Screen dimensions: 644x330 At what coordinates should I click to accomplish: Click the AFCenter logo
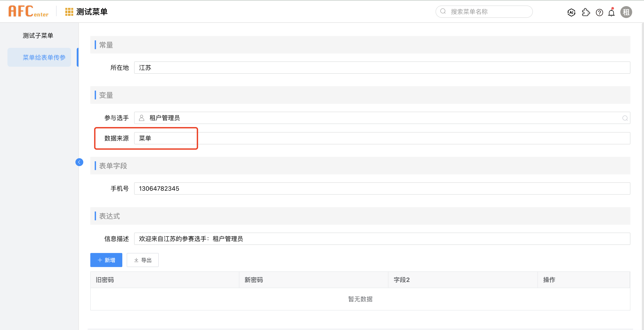tap(28, 11)
